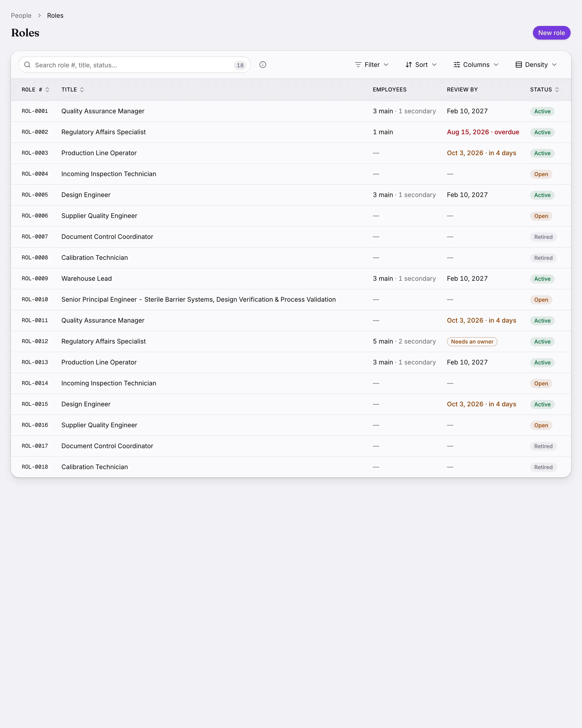Screen dimensions: 582x728
Task: Select Calibration Technician in ROL-0008
Action: [x=95, y=258]
